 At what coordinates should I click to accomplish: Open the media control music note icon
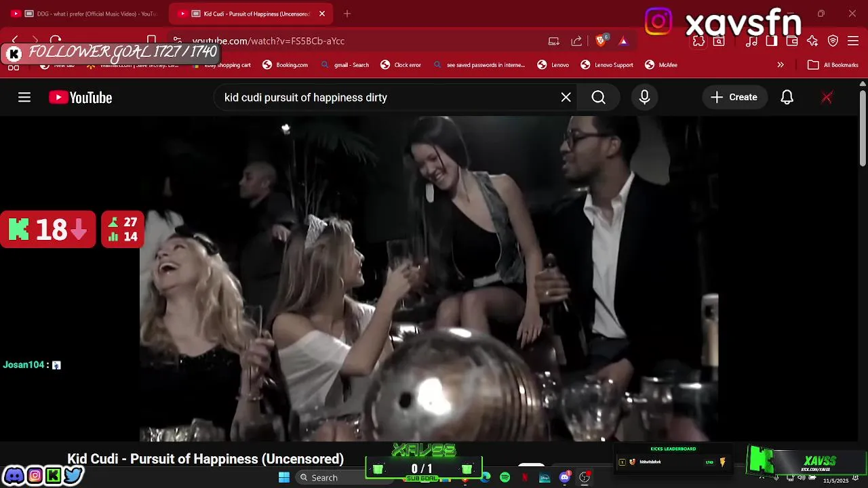(751, 41)
